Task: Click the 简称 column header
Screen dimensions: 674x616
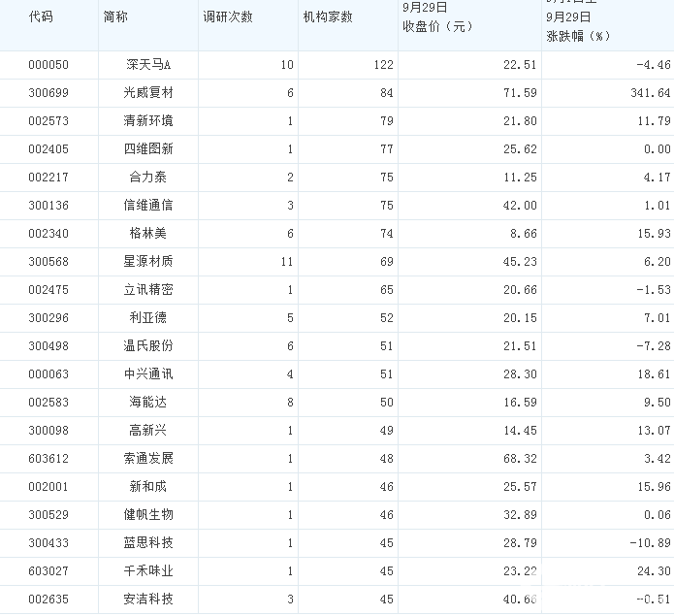Action: click(114, 17)
